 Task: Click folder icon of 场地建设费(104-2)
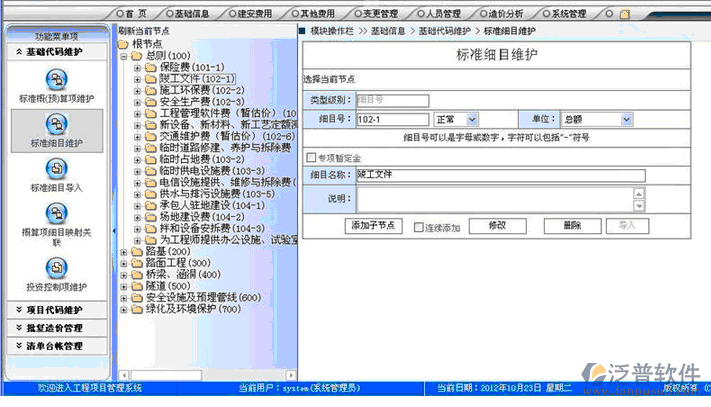click(151, 217)
